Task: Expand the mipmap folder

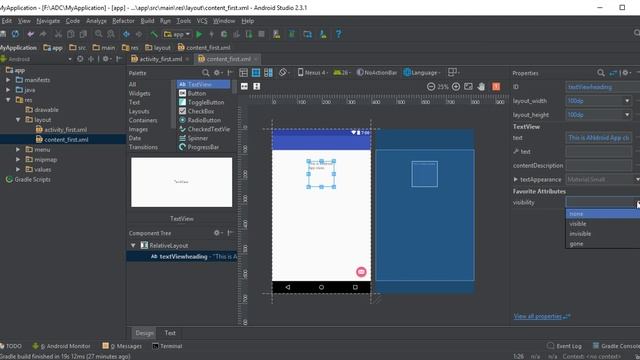Action: coord(18,159)
